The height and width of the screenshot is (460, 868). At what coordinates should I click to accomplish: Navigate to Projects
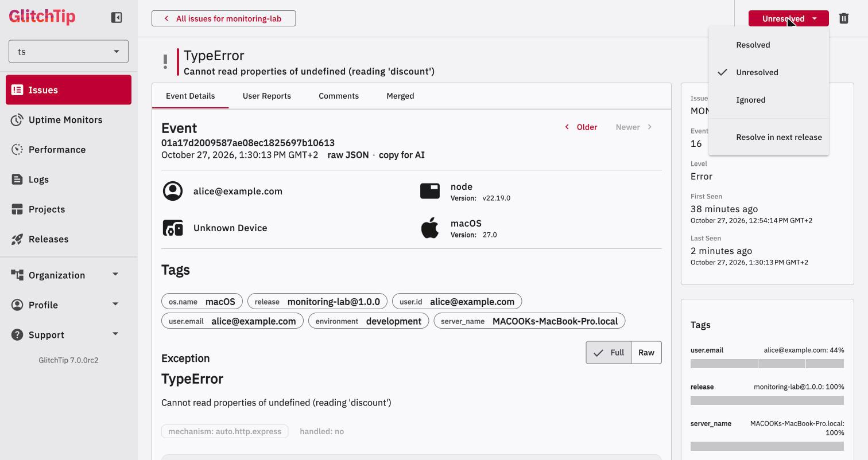click(68, 209)
